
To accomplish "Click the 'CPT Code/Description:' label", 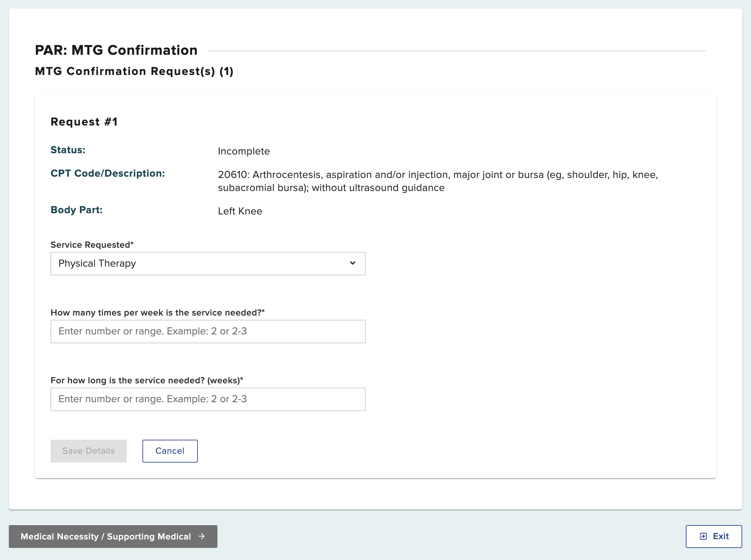I will [108, 173].
